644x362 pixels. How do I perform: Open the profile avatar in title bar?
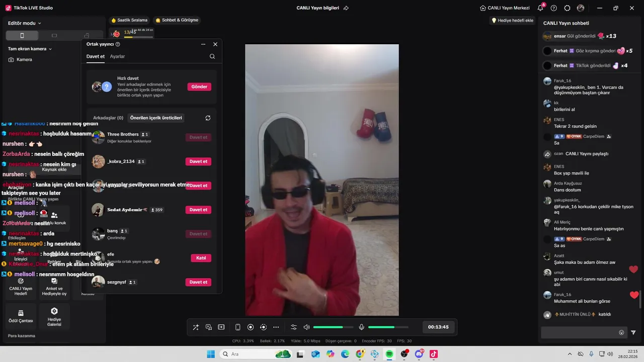[581, 8]
